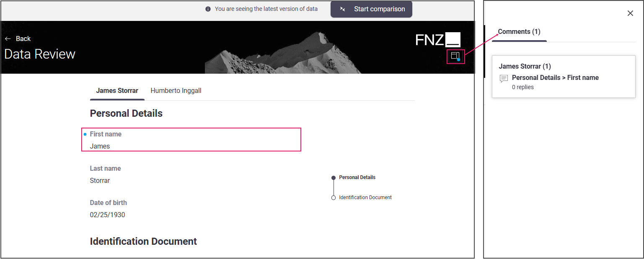Click the back arrow icon
The height and width of the screenshot is (259, 644).
(x=8, y=38)
